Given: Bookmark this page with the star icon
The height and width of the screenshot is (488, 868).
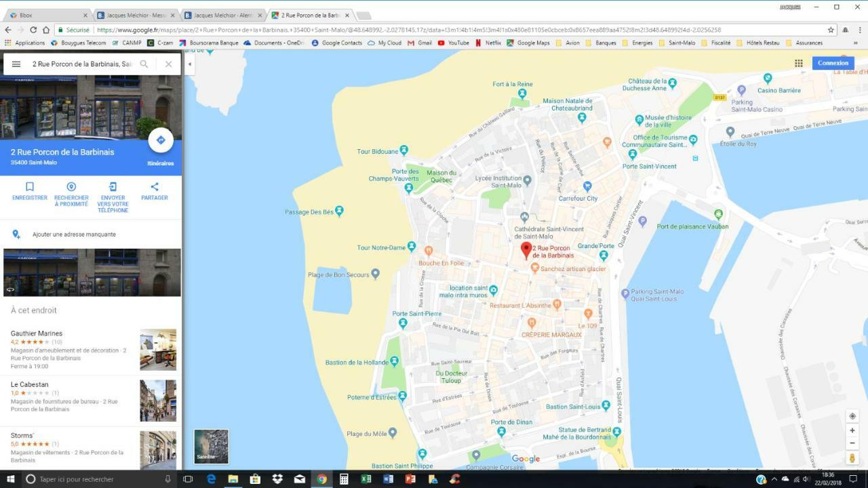Looking at the screenshot, I should tap(831, 30).
